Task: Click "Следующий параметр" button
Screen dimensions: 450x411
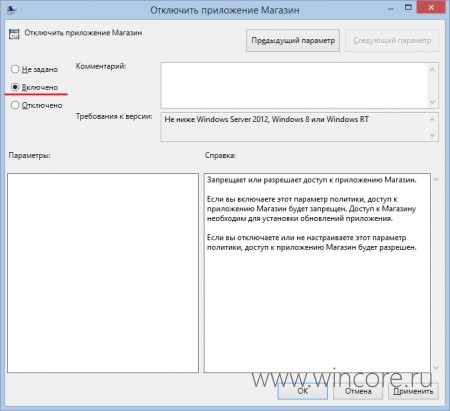Action: 392,40
